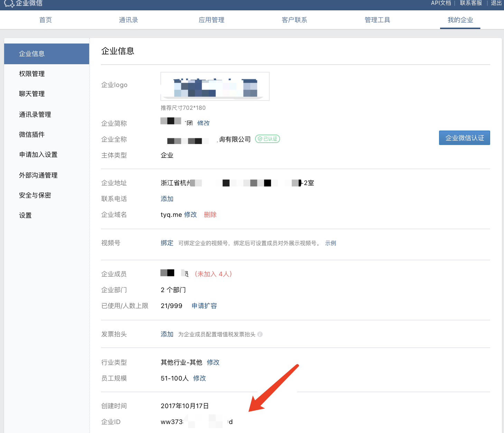Open 安全与保密 in sidebar
Image resolution: width=504 pixels, height=433 pixels.
[x=35, y=195]
